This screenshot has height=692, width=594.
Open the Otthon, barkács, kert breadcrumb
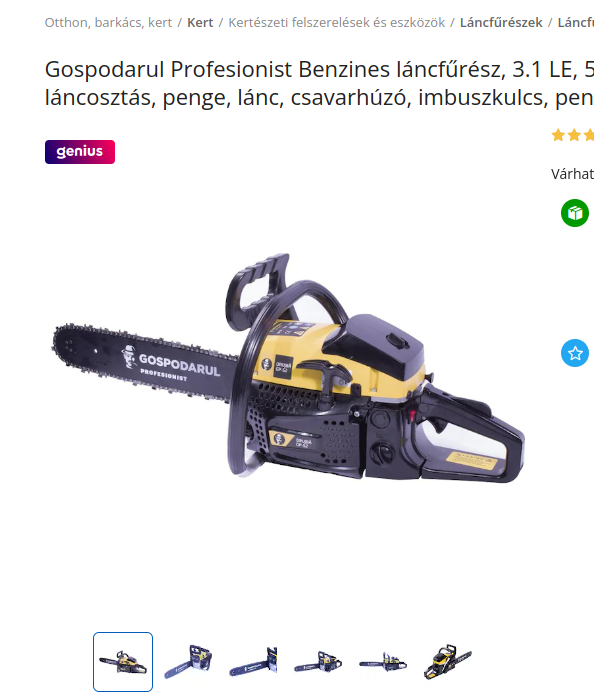point(108,23)
